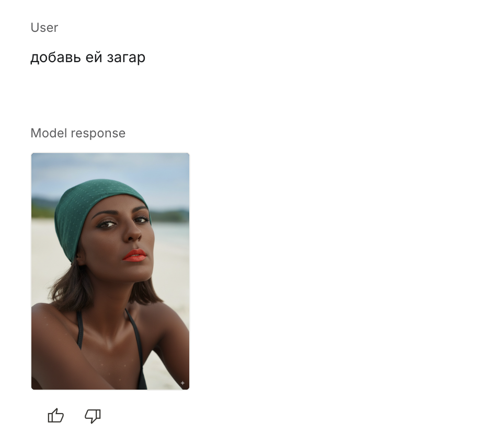This screenshot has height=445, width=504.
Task: Select the prompt text 'добавь ей загар'
Action: [x=88, y=57]
